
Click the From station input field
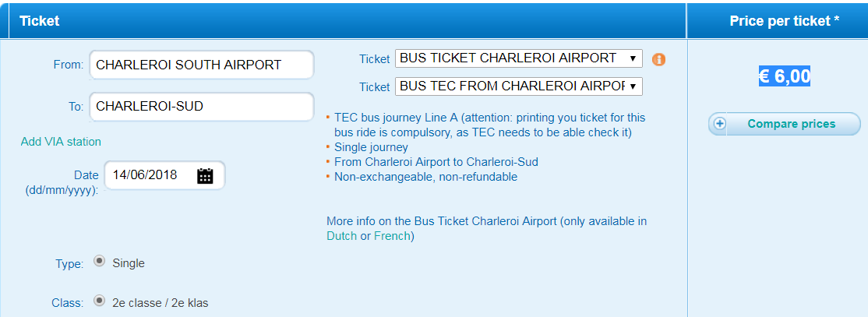[x=202, y=65]
